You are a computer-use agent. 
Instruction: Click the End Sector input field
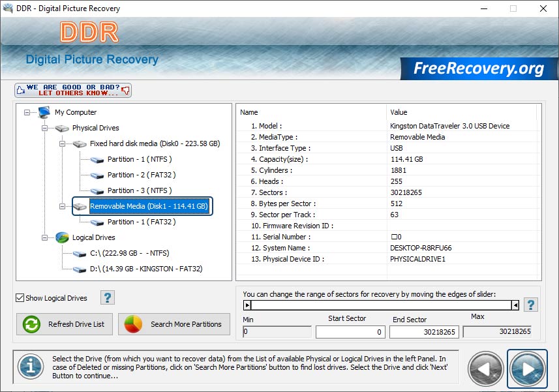424,332
